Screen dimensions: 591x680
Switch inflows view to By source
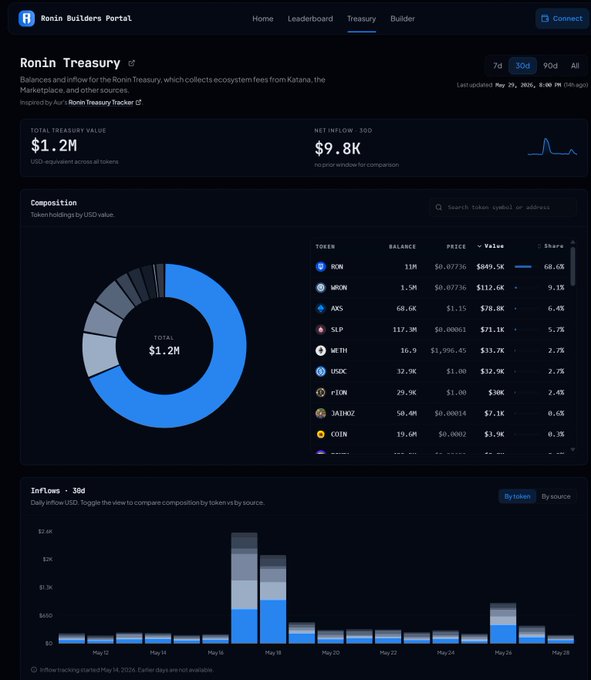556,496
